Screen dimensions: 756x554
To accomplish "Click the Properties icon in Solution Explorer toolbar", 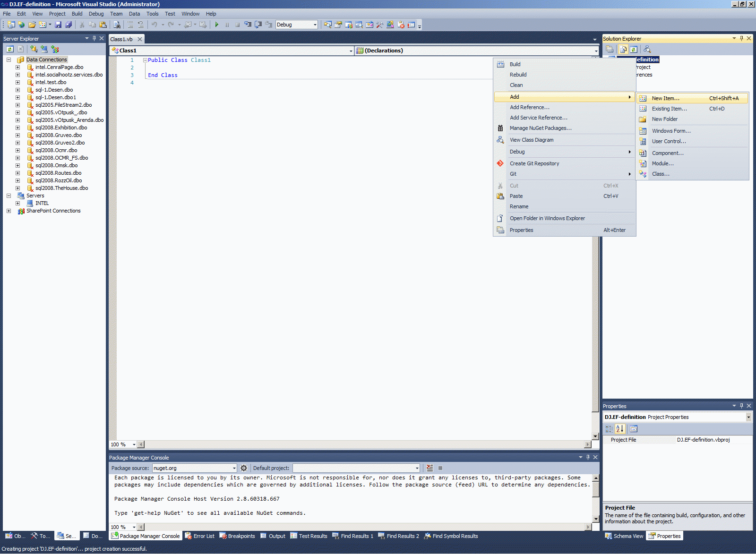I will pos(610,49).
